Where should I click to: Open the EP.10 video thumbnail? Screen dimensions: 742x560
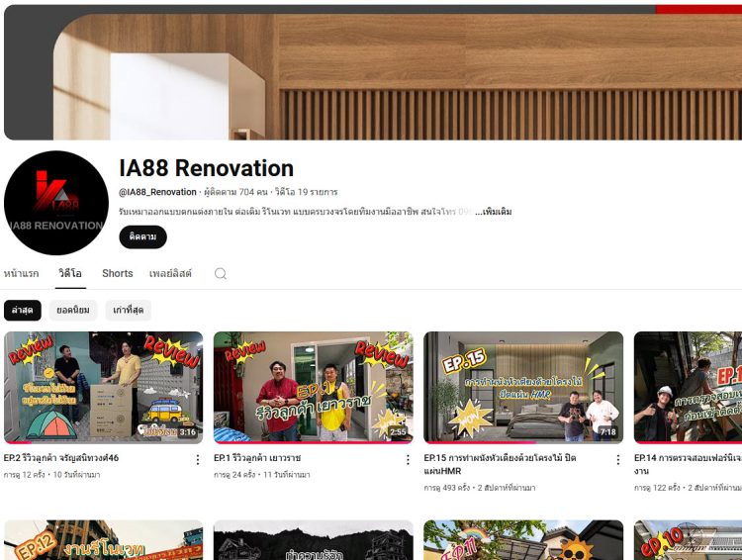tap(688, 540)
